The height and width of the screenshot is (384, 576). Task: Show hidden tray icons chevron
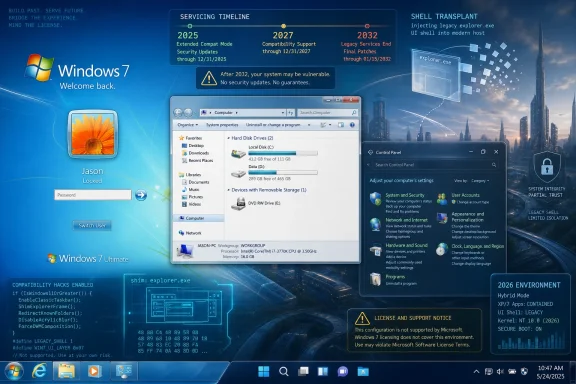(x=476, y=372)
